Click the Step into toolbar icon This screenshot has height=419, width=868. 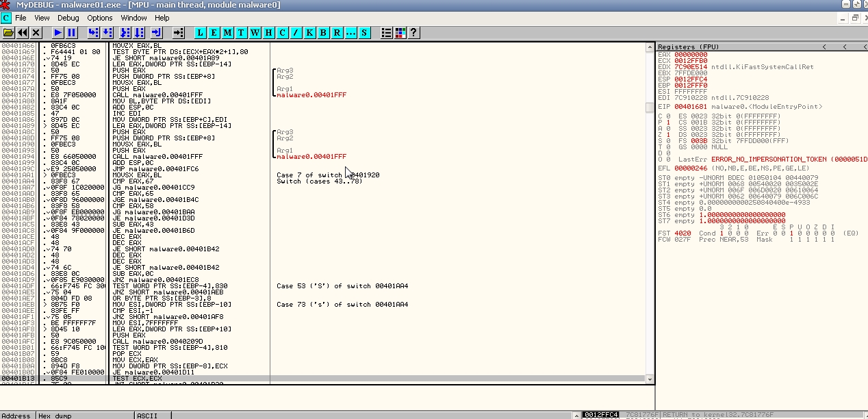pos(93,33)
